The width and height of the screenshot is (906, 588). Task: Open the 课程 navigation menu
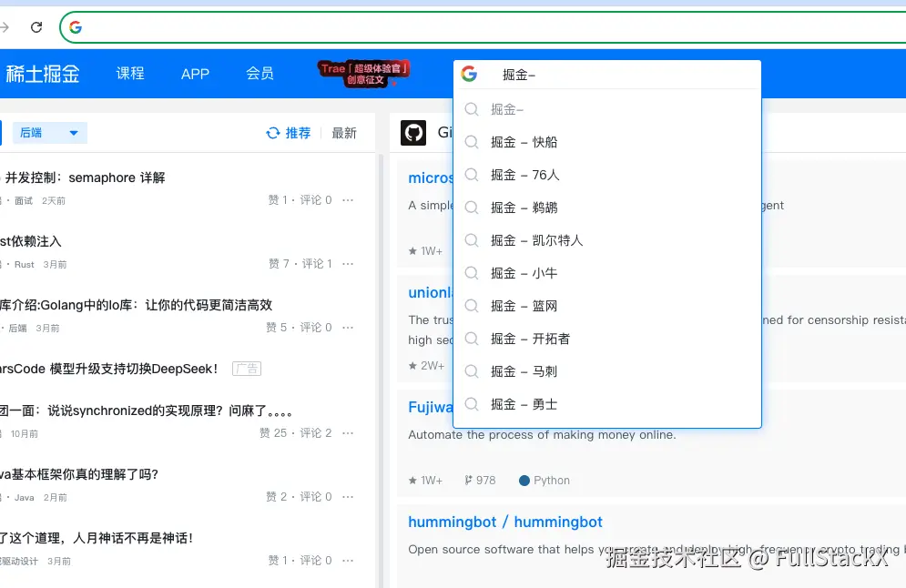(x=130, y=74)
